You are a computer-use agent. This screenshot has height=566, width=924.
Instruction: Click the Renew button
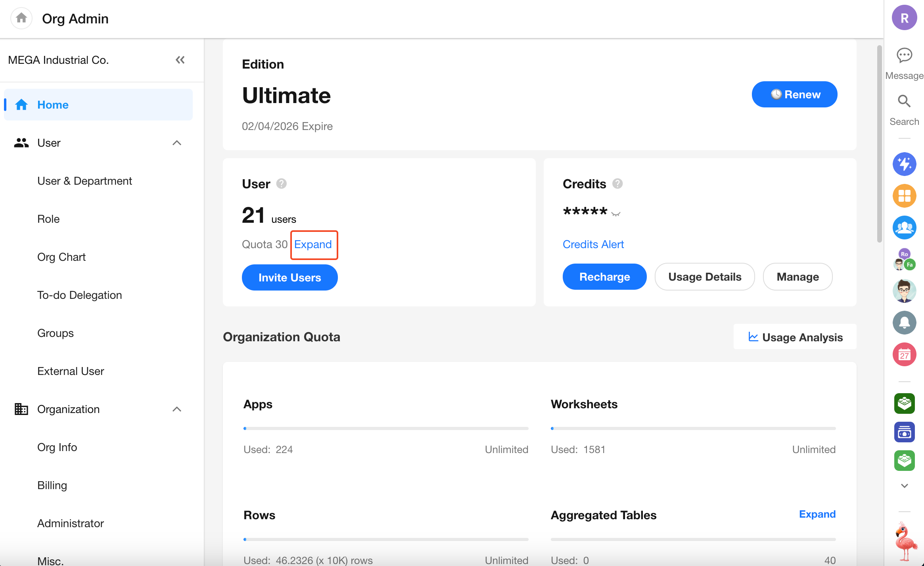(x=794, y=94)
